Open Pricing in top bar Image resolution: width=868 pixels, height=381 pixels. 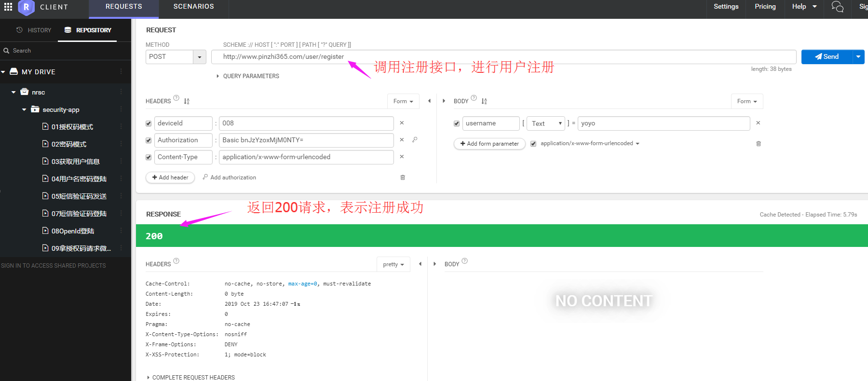[765, 7]
